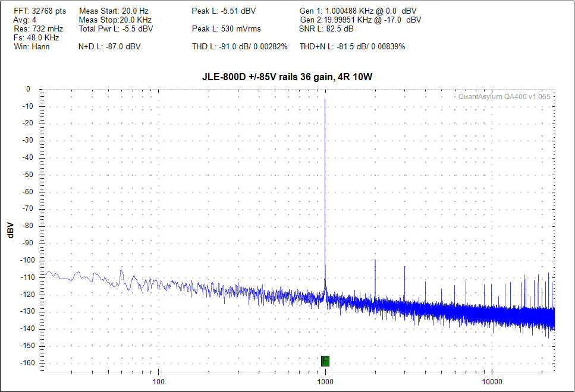Click the Res: 732 mHz value
This screenshot has width=575, height=392.
[x=39, y=29]
